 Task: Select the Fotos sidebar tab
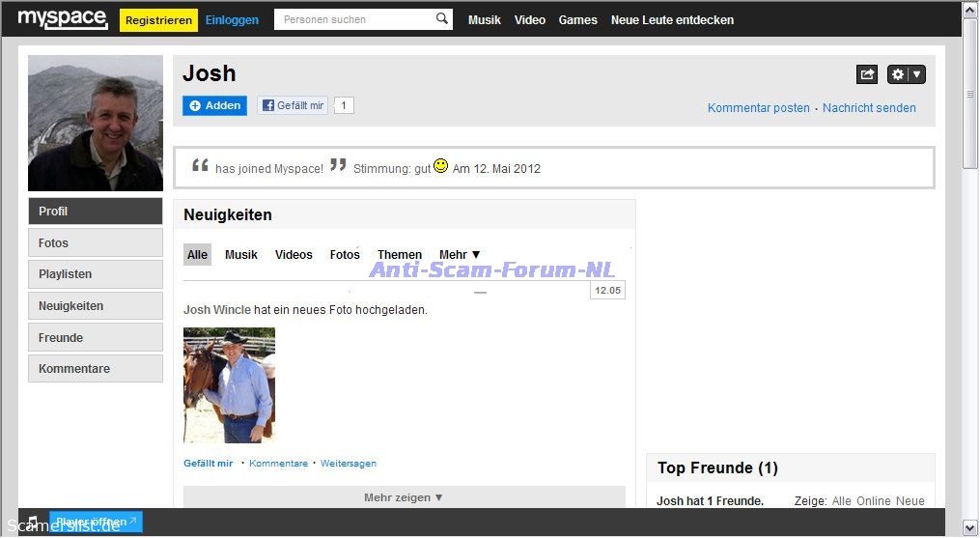(x=95, y=243)
